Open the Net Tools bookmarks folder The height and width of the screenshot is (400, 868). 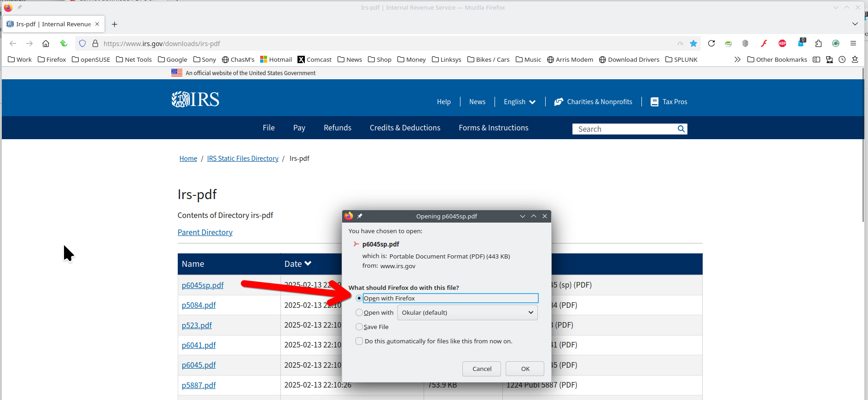tap(134, 59)
